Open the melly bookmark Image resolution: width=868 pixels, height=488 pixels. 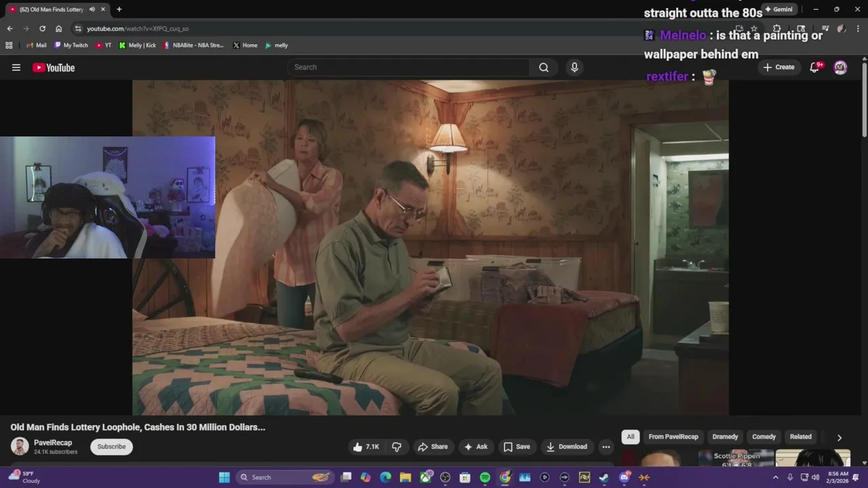pyautogui.click(x=277, y=45)
